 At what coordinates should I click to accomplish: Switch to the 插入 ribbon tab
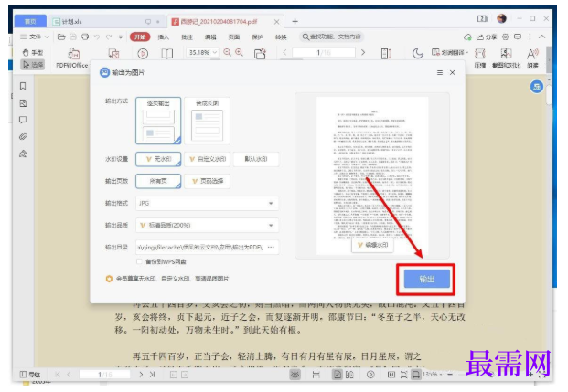[164, 37]
